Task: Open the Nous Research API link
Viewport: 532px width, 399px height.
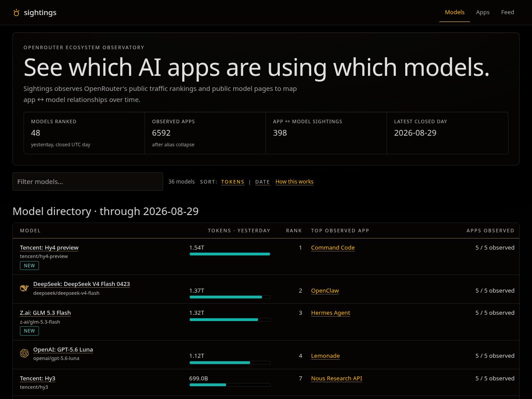Action: pos(336,378)
